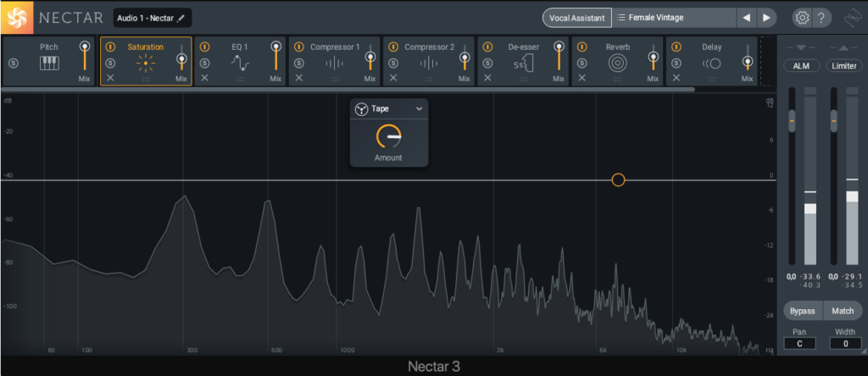Click the Saturation Amount knob
The height and width of the screenshot is (376, 868).
point(388,136)
